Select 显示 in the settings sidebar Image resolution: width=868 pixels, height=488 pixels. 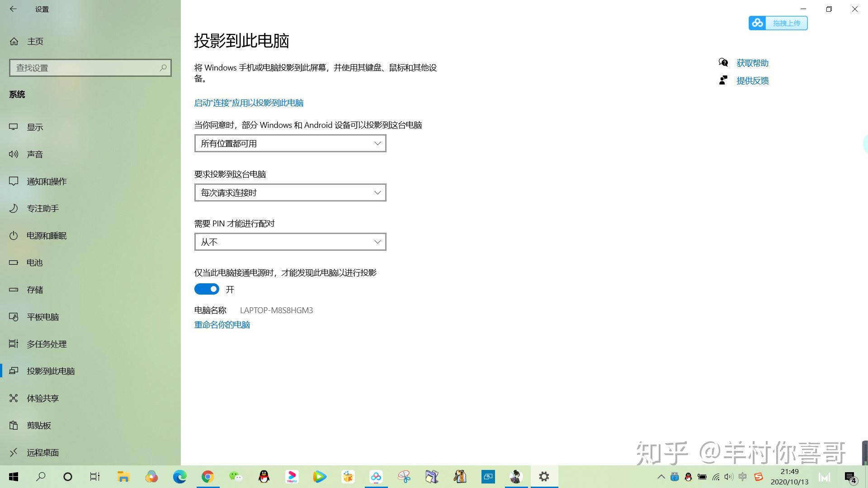(x=35, y=127)
